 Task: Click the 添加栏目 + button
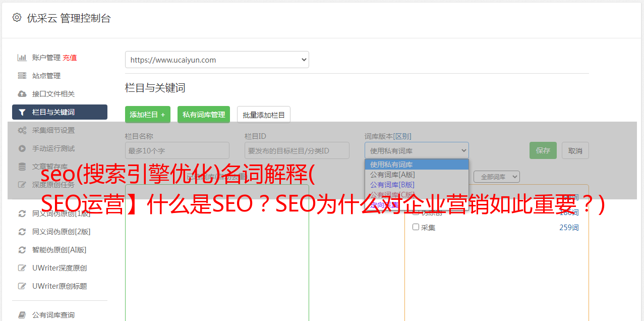(x=148, y=115)
